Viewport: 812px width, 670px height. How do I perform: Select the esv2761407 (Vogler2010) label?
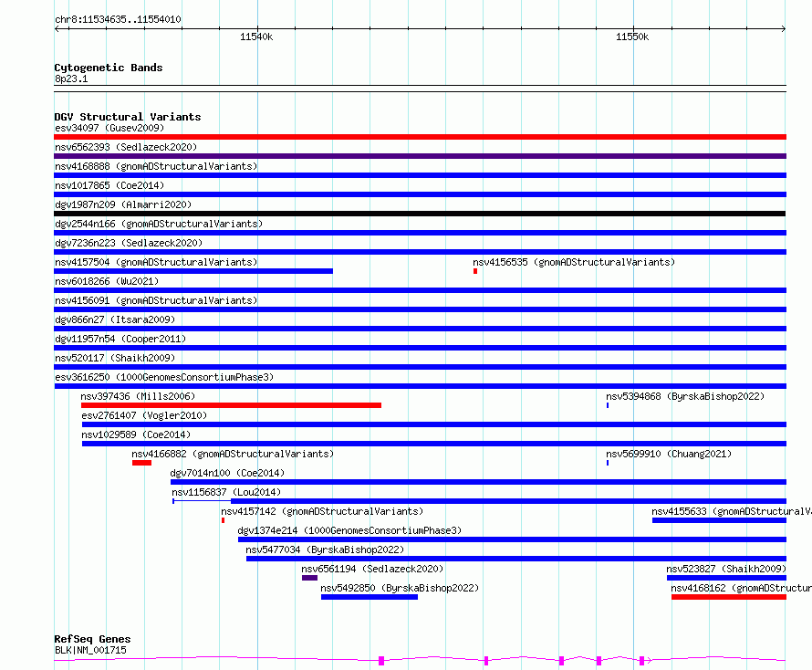coord(144,415)
